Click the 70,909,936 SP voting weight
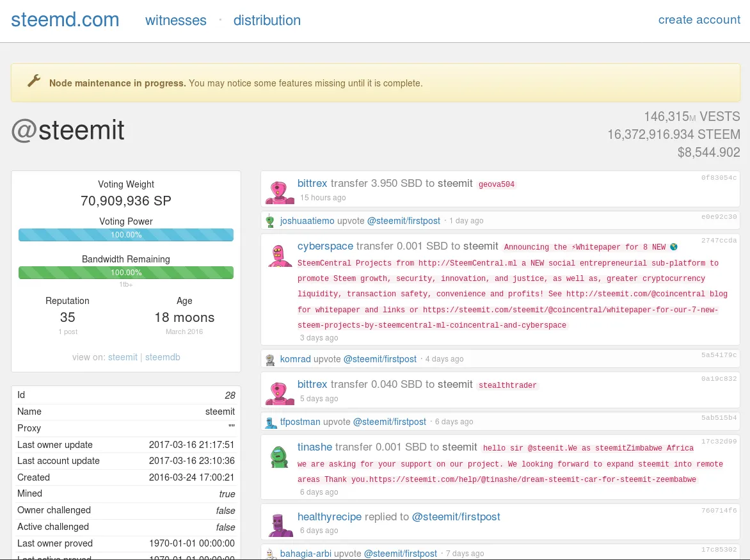 click(126, 201)
